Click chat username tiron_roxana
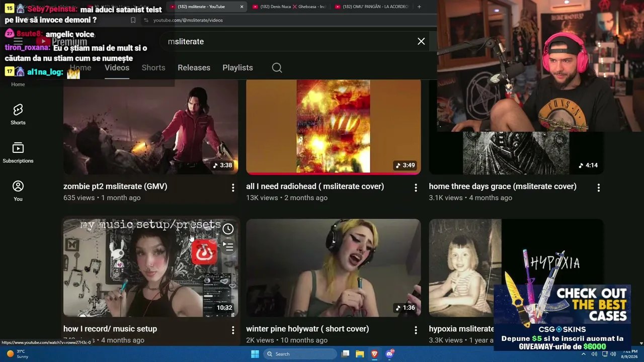The image size is (644, 362). click(27, 48)
